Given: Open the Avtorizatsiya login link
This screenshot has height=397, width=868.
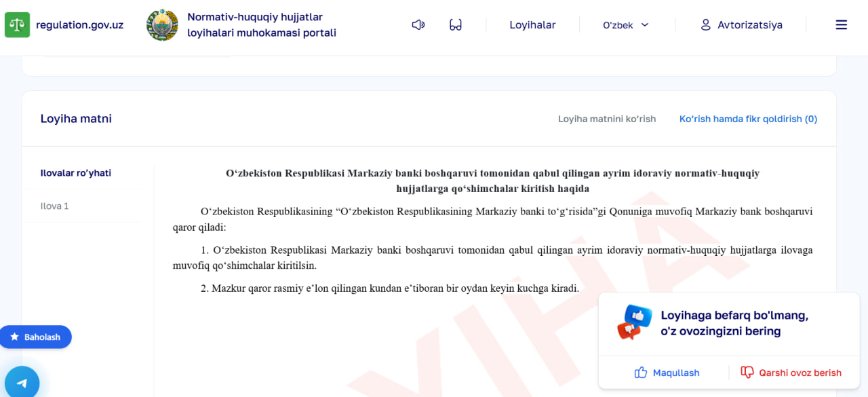Looking at the screenshot, I should pos(750,25).
